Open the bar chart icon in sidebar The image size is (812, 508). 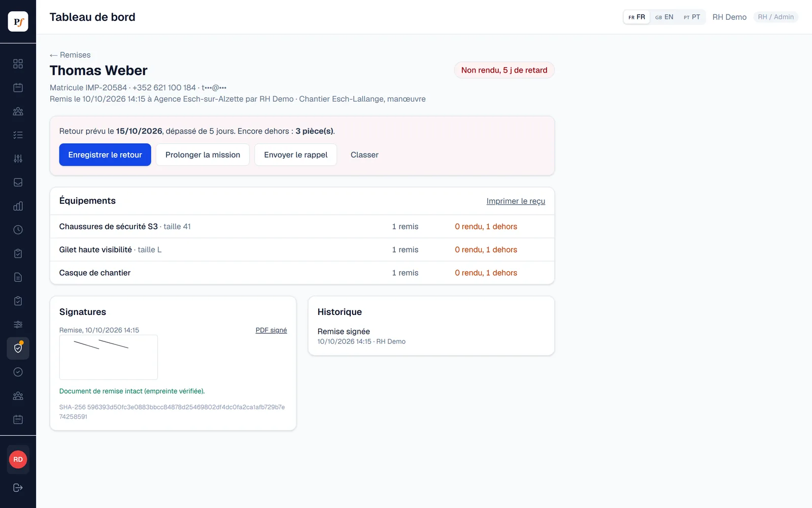click(x=18, y=206)
